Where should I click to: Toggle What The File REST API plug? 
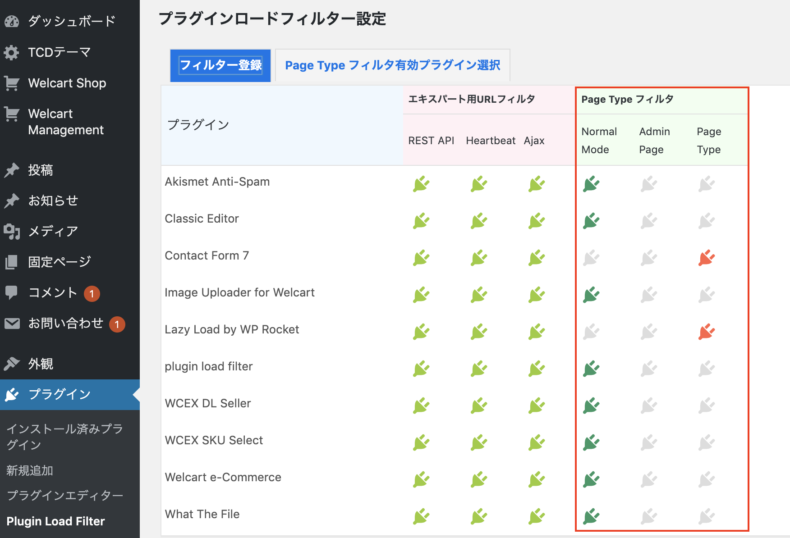421,516
